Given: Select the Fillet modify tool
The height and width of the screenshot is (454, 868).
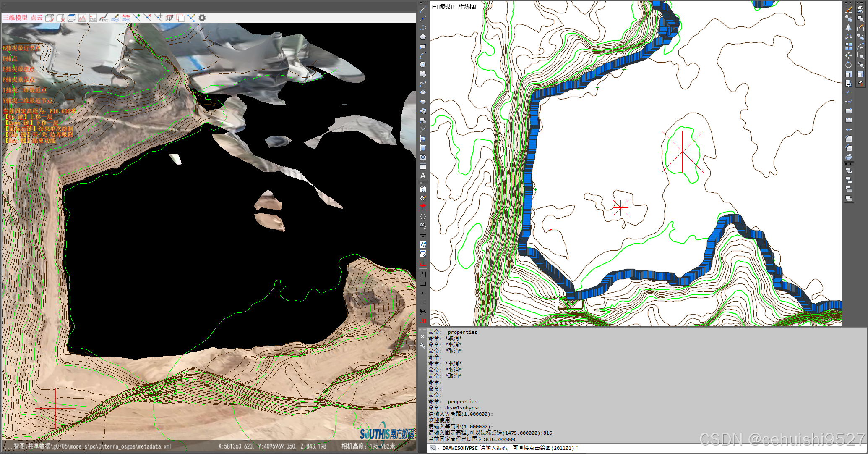Looking at the screenshot, I should click(x=849, y=147).
